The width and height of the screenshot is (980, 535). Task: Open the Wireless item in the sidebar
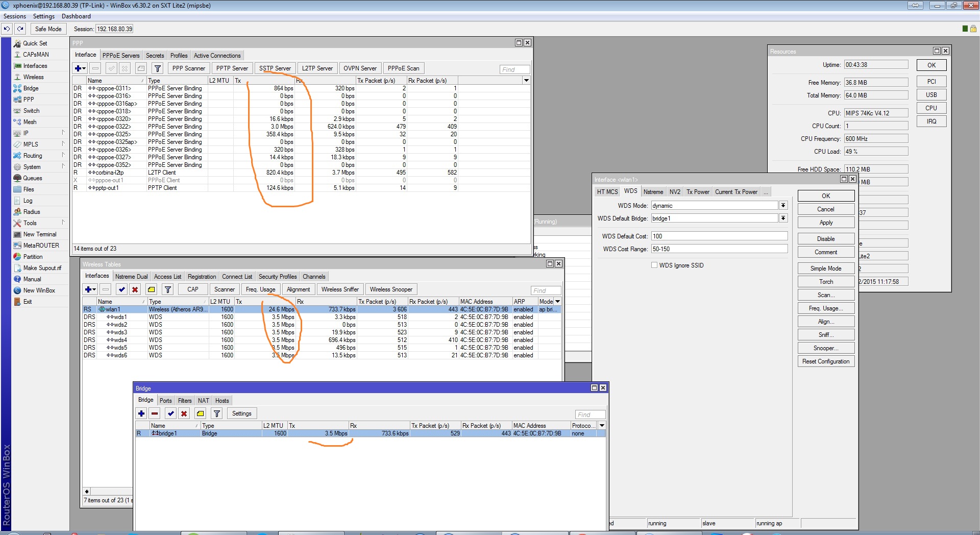coord(33,77)
